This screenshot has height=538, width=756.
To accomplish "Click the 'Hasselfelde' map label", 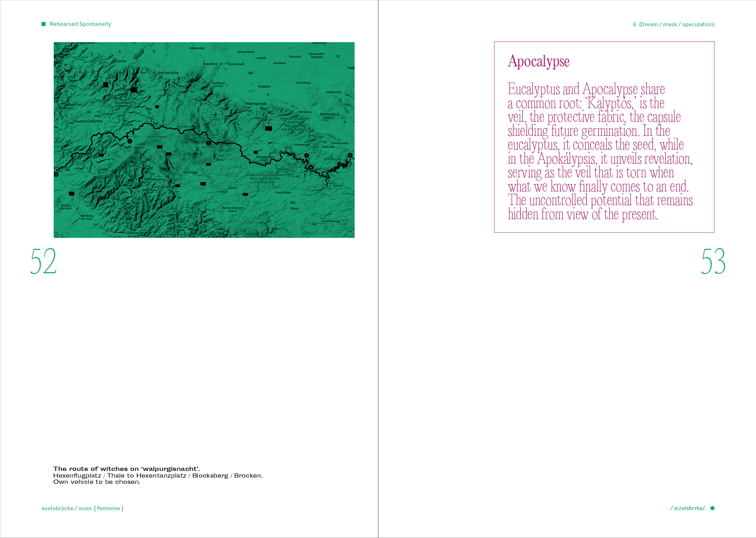I will pos(283,193).
